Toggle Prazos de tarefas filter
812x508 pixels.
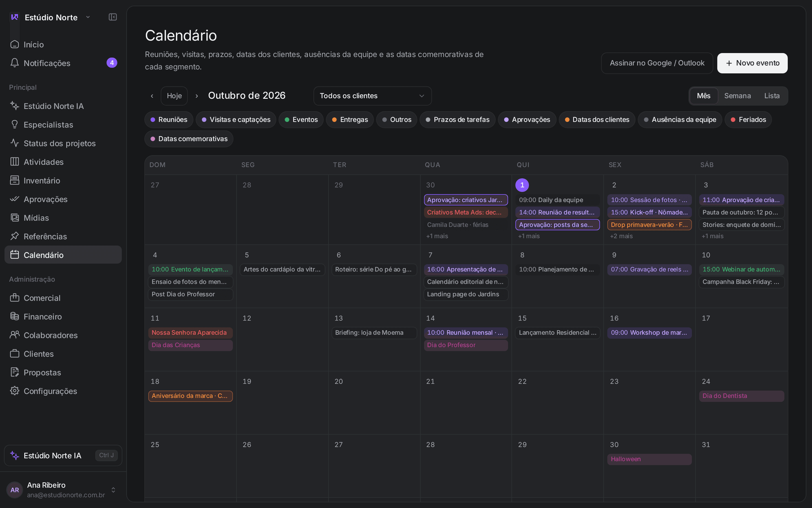(x=457, y=120)
